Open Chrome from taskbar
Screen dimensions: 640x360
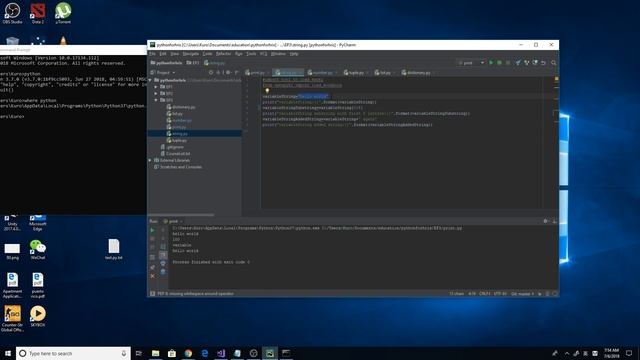188,353
